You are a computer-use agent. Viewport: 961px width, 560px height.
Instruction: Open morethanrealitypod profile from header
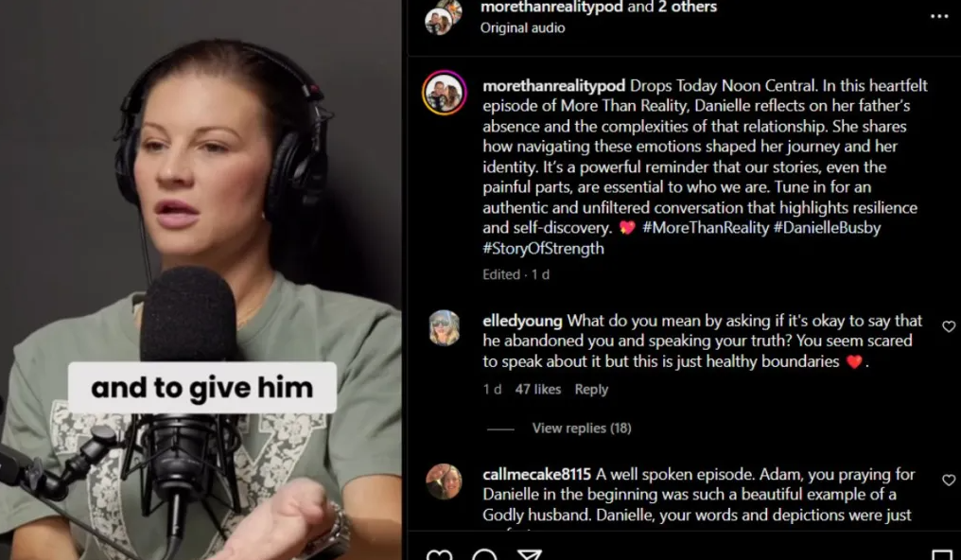551,8
